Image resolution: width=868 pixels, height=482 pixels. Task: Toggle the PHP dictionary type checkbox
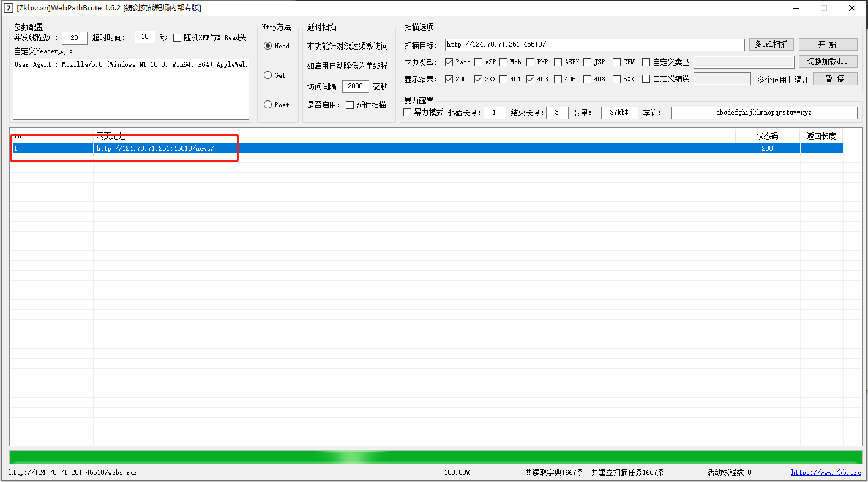pos(530,62)
